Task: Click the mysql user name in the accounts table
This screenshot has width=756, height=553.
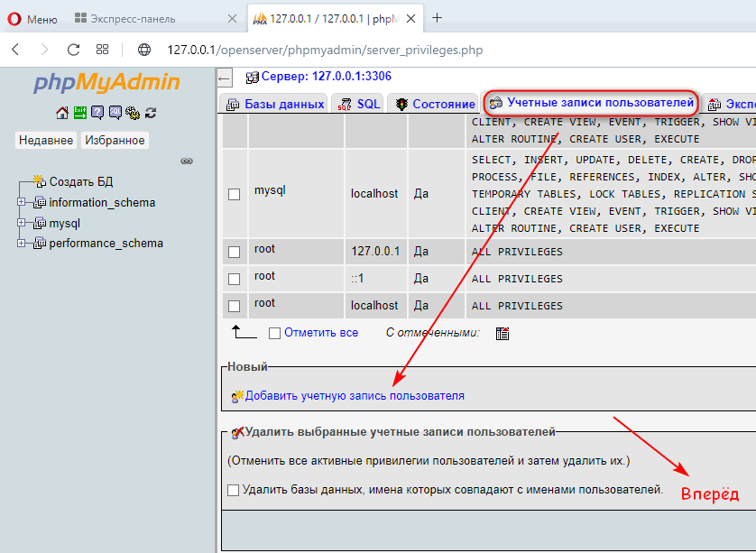Action: click(270, 190)
